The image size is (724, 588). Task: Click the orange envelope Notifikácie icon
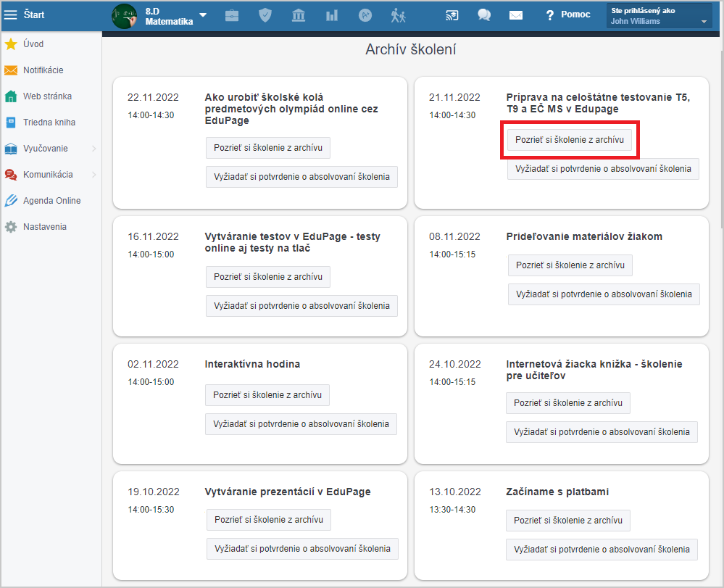point(11,70)
